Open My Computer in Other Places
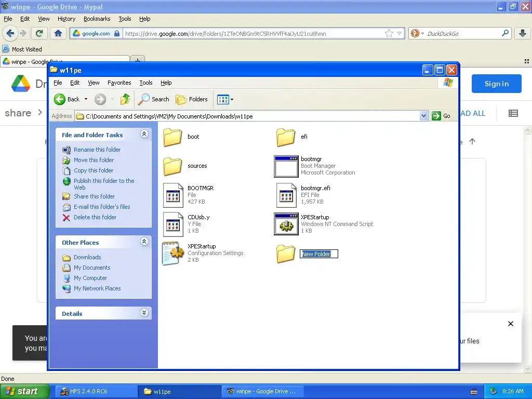532x399 pixels. click(90, 278)
